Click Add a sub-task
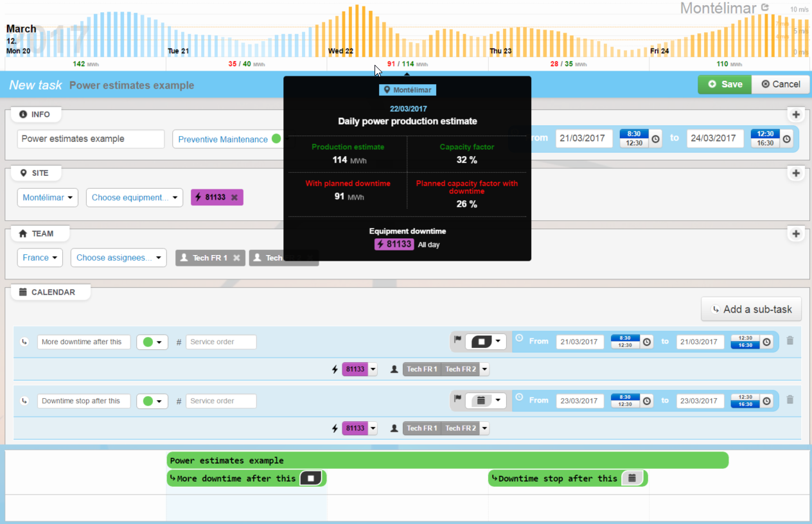 [x=751, y=309]
